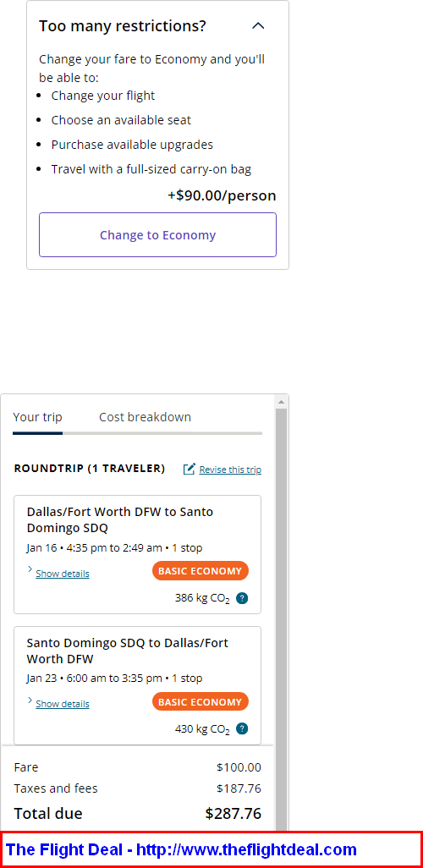Click the Flight Deal website banner link
The image size is (423, 868).
tap(181, 849)
